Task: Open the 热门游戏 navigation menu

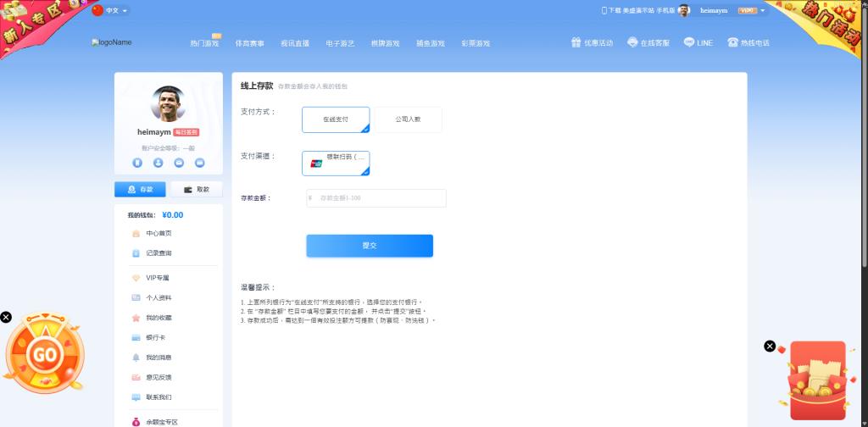Action: 204,43
